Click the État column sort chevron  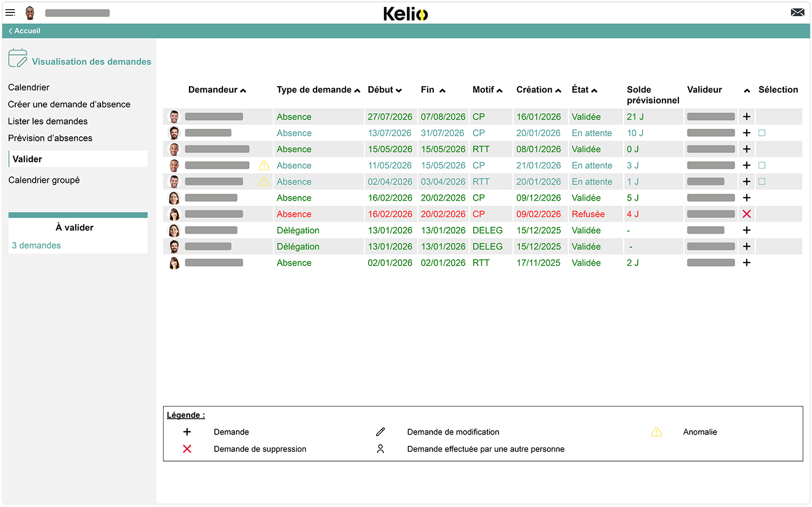pyautogui.click(x=594, y=89)
